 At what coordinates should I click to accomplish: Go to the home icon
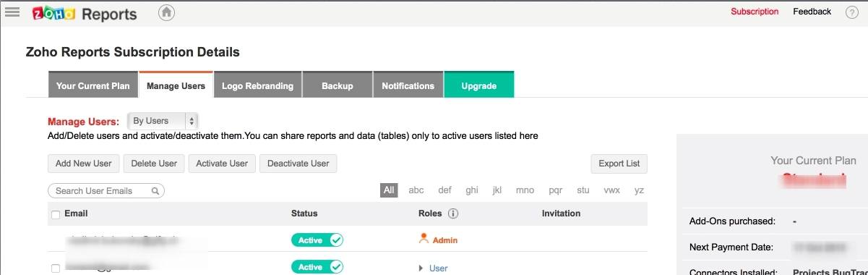(166, 12)
